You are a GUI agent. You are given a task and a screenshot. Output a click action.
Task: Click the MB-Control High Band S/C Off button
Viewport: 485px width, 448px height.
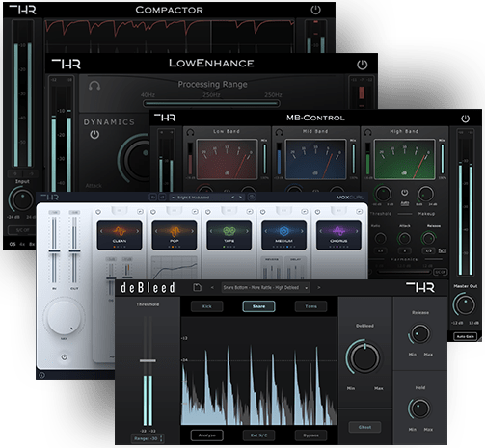440,272
